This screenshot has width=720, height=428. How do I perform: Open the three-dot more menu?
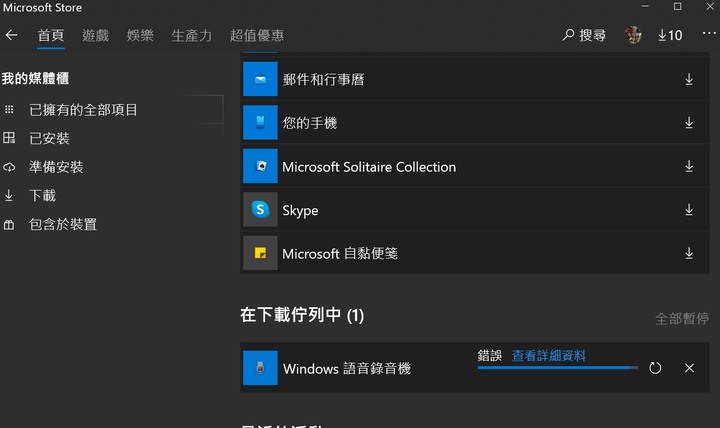709,33
